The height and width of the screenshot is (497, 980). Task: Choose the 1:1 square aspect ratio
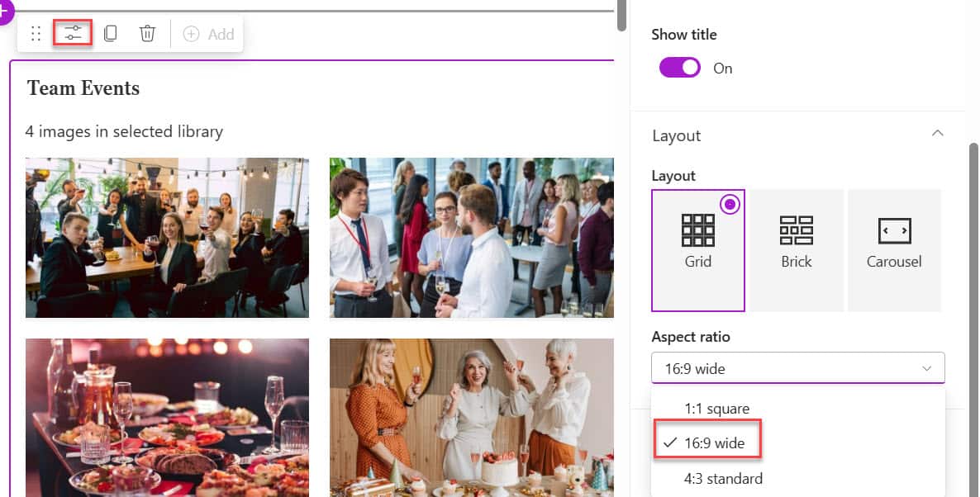coord(716,408)
